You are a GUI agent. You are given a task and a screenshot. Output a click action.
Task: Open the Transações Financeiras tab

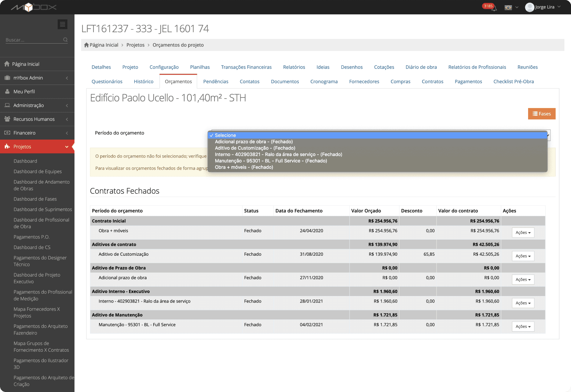point(246,67)
